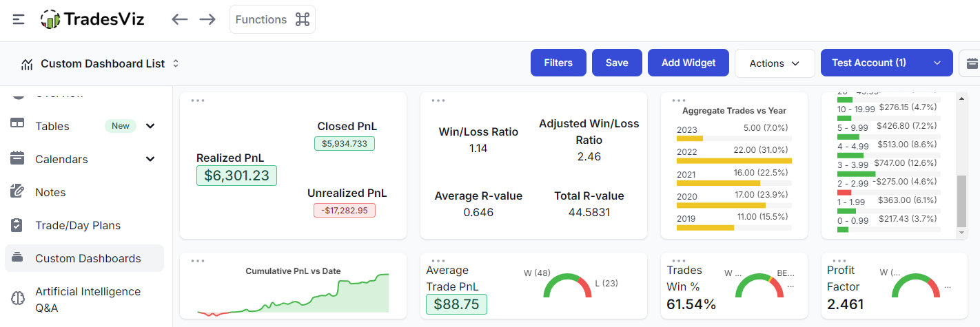
Task: Click the 2021 row value 16.00 (22.5%)
Action: pyautogui.click(x=762, y=173)
